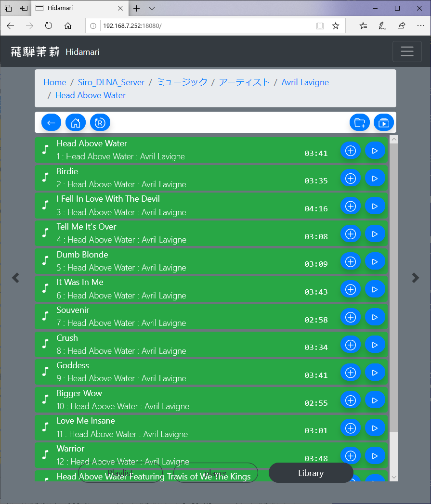431x504 pixels.
Task: Click the add notes pen icon
Action: coord(382,26)
